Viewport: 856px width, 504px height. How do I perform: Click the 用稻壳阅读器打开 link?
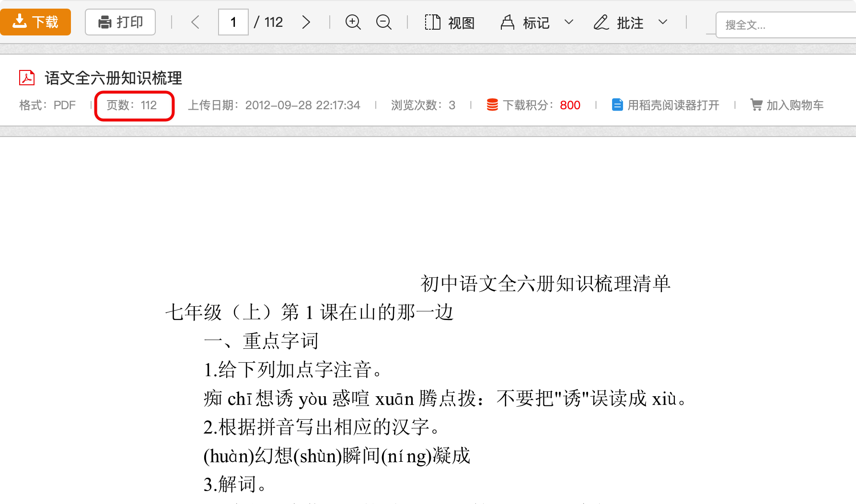coord(666,105)
